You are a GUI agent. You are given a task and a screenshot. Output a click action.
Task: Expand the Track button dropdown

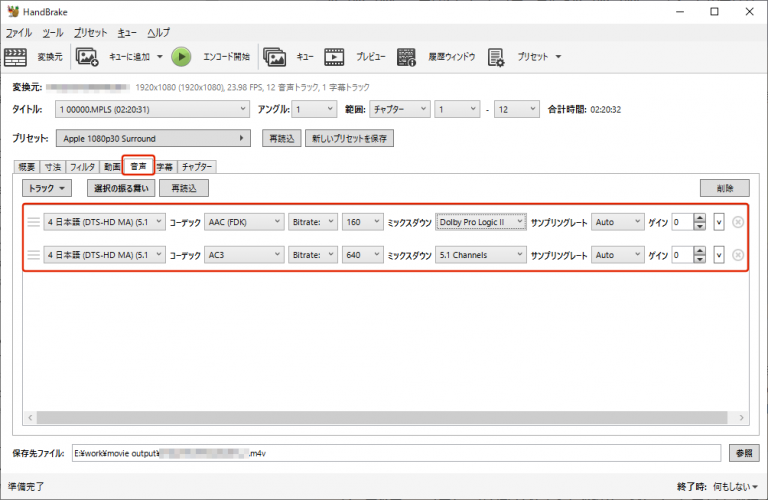(x=47, y=188)
